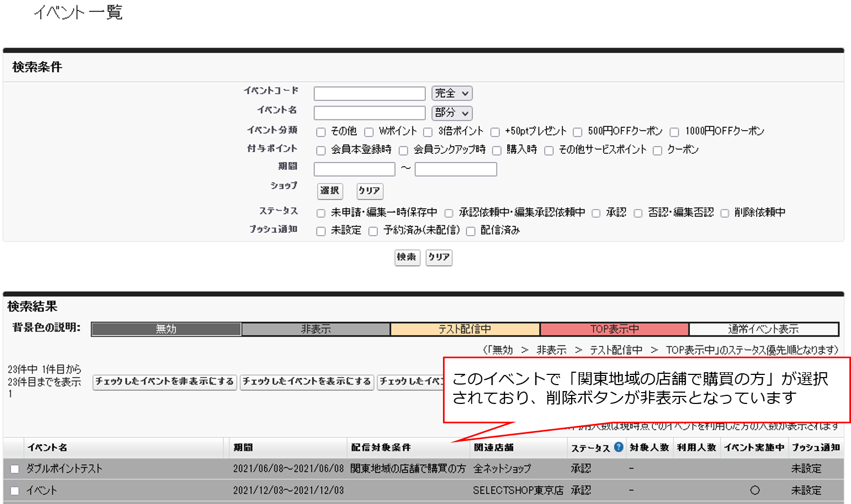Click the ショップ 選択 button
The width and height of the screenshot is (851, 504).
click(329, 190)
